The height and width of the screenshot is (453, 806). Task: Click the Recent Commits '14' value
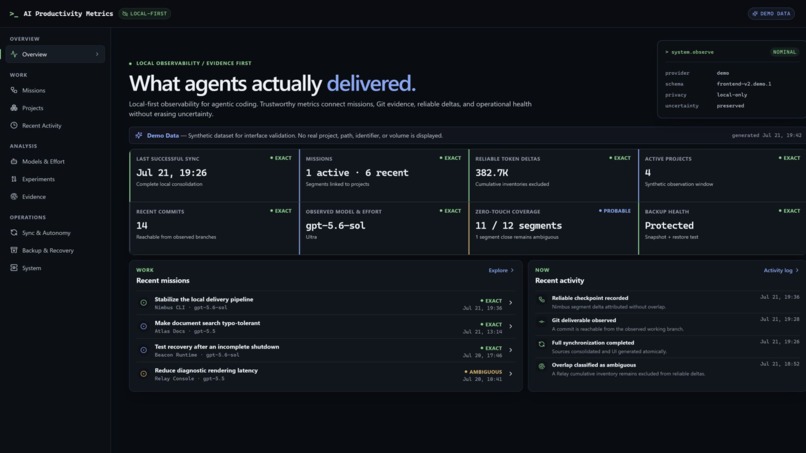(x=142, y=226)
